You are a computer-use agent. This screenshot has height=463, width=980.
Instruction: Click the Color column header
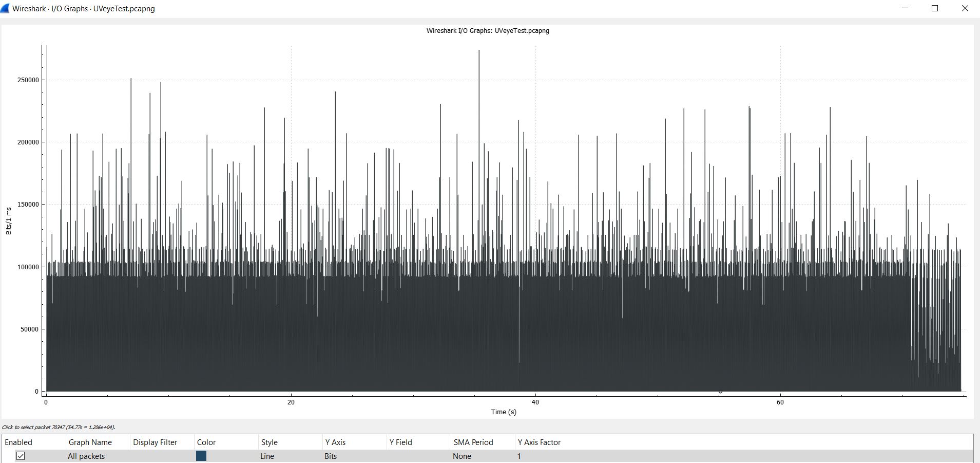coord(206,442)
